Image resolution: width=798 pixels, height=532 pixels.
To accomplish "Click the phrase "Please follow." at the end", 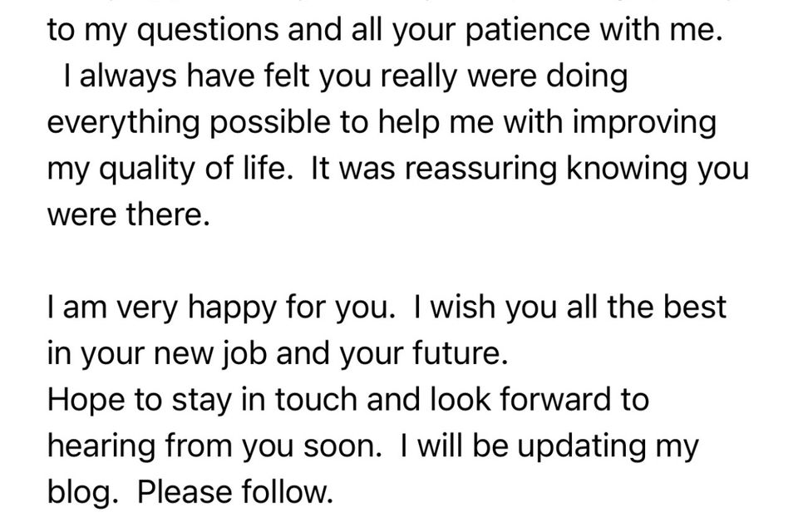I will pos(235,492).
